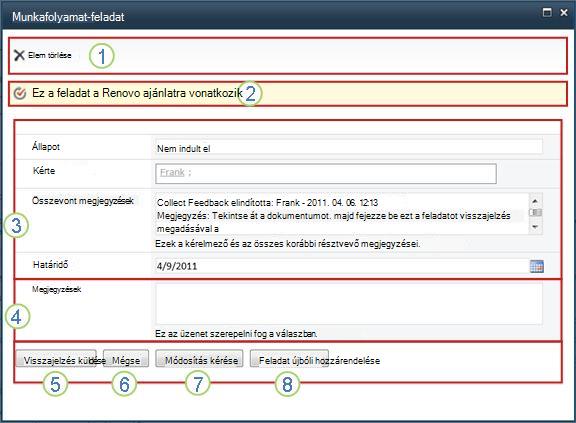
Task: Click the 'Elem törlése' label
Action: point(50,55)
